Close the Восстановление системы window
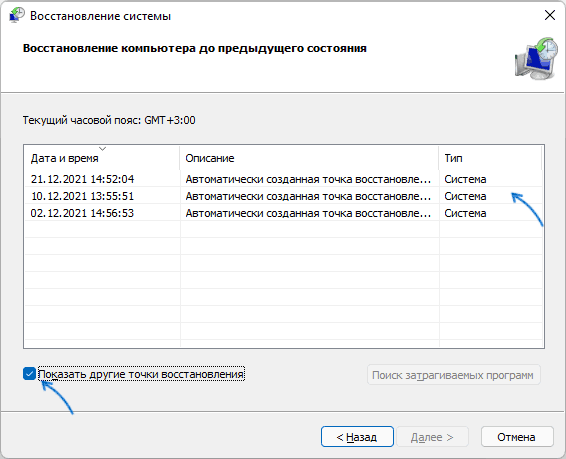The image size is (566, 459). pyautogui.click(x=550, y=15)
